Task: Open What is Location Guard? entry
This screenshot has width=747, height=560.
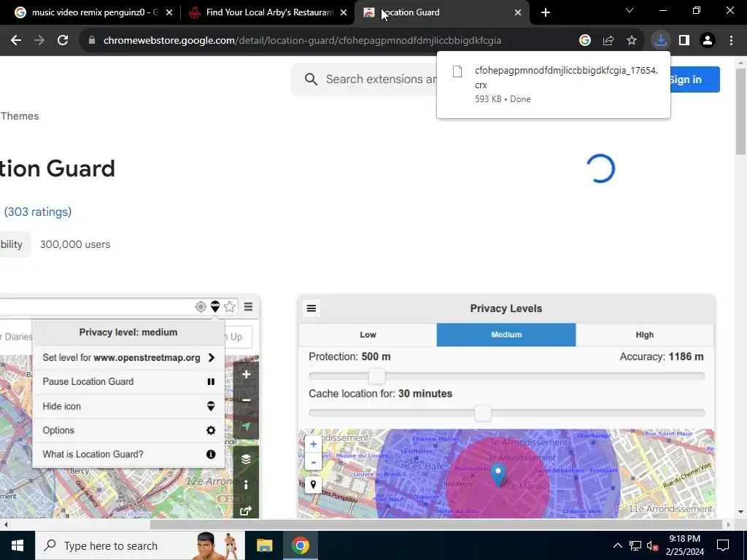Action: 128,454
